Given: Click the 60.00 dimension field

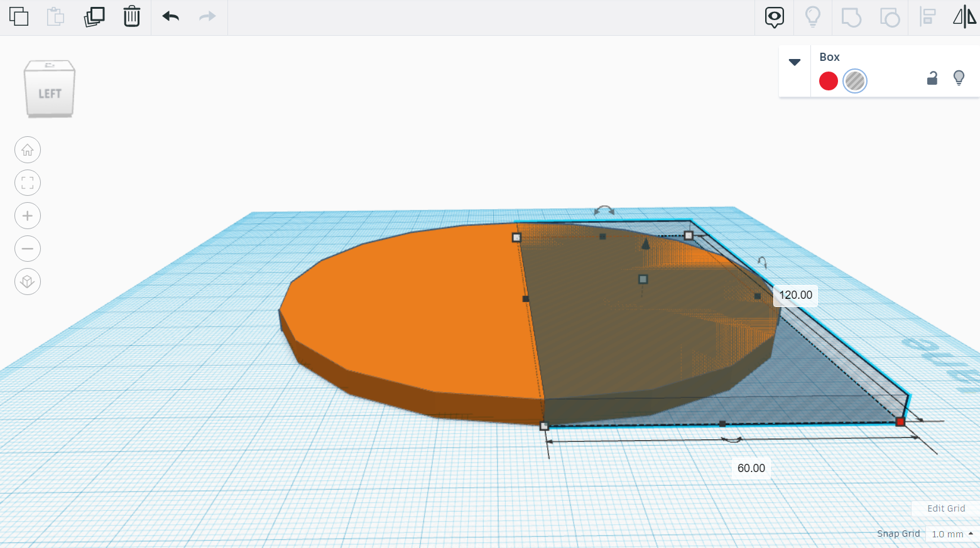Looking at the screenshot, I should click(751, 468).
